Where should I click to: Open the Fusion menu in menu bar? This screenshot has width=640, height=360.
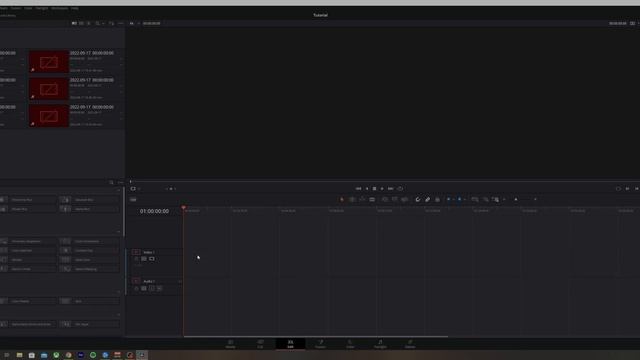(x=16, y=8)
